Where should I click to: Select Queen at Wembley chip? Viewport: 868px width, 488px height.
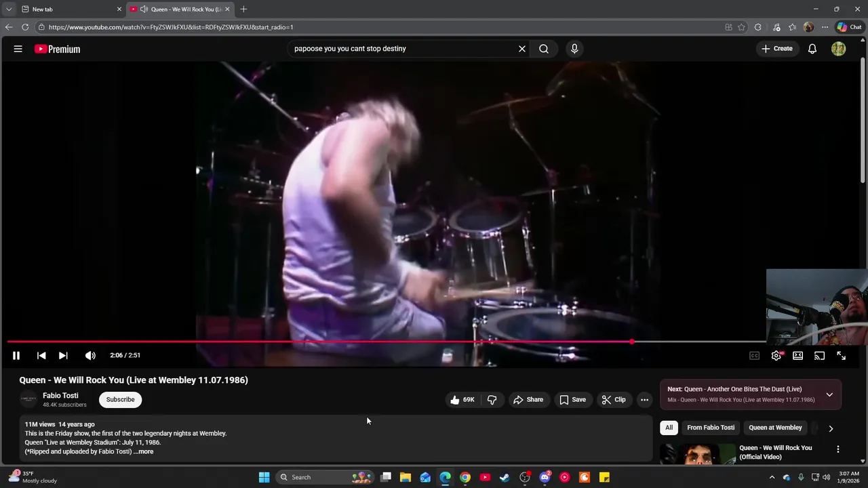pos(775,428)
